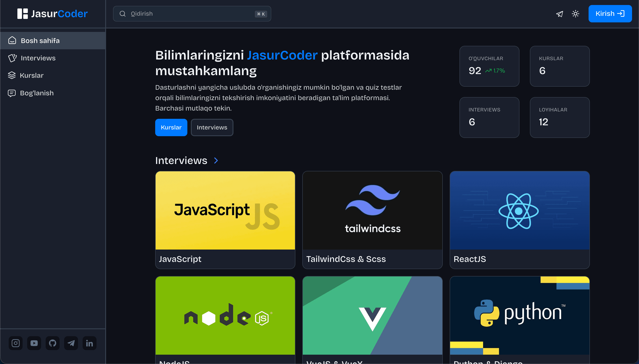
Task: Go to Bosh sahifa in sidebar
Action: click(x=53, y=40)
